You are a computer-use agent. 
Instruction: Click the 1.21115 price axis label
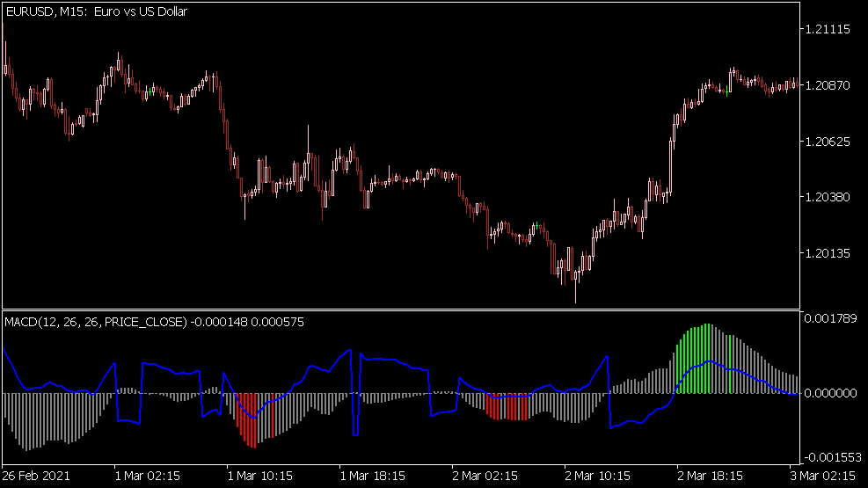click(x=828, y=29)
